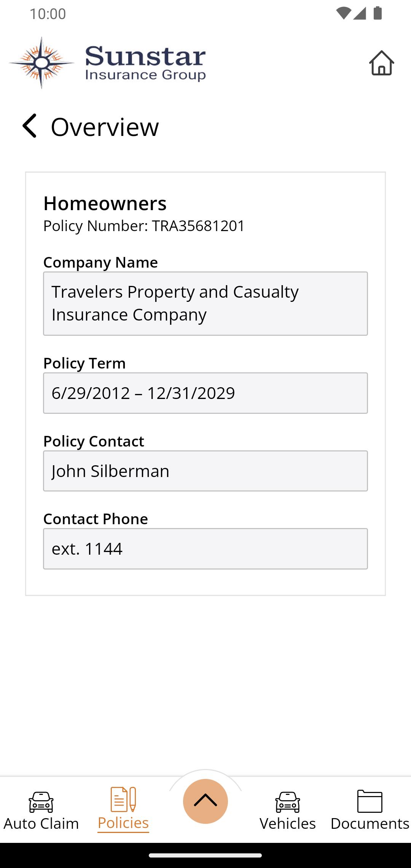The height and width of the screenshot is (868, 411).
Task: Tap the Policy Number TRA35681201 text
Action: pyautogui.click(x=144, y=226)
